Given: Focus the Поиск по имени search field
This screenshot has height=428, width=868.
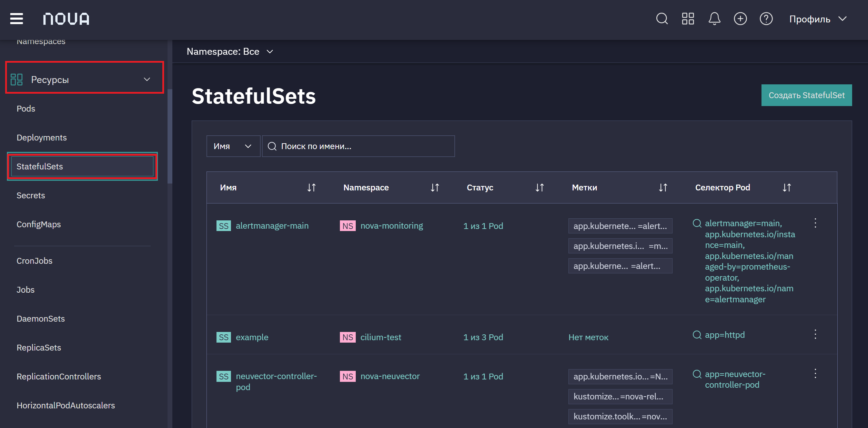Looking at the screenshot, I should 358,146.
